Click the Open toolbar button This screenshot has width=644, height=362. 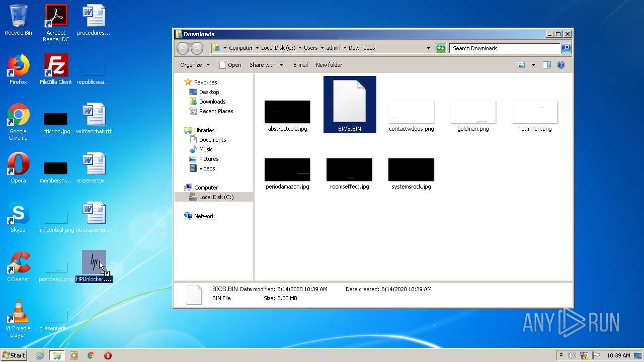(x=230, y=65)
